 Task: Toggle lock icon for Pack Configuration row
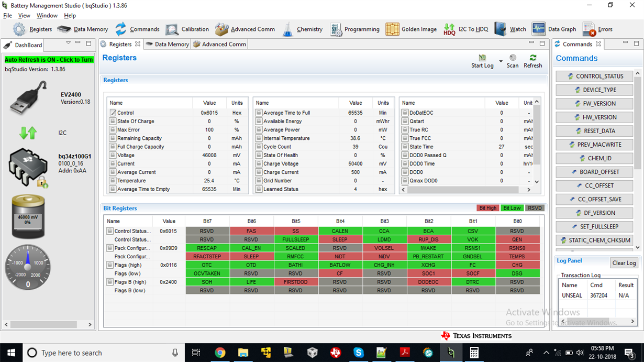pos(110,248)
